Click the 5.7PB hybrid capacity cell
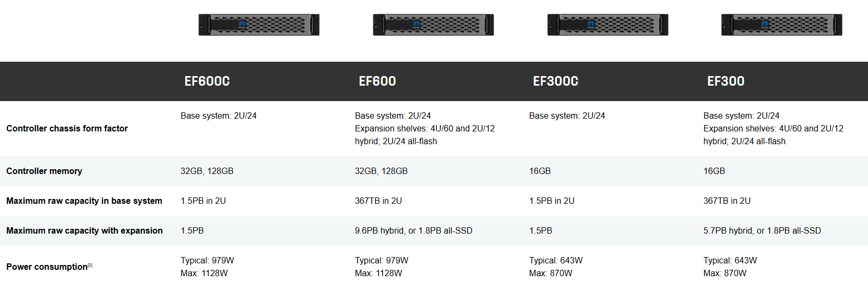The image size is (868, 290). [x=762, y=230]
